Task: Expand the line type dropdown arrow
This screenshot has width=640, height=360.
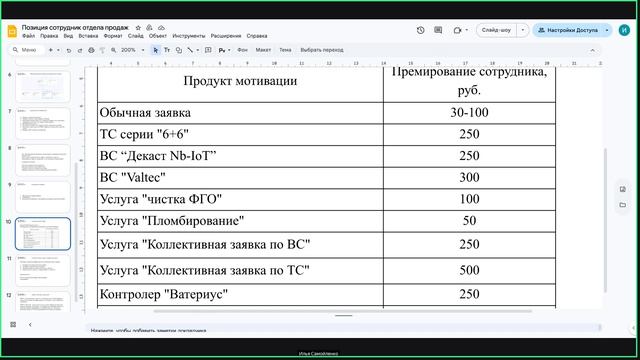Action: (198, 50)
